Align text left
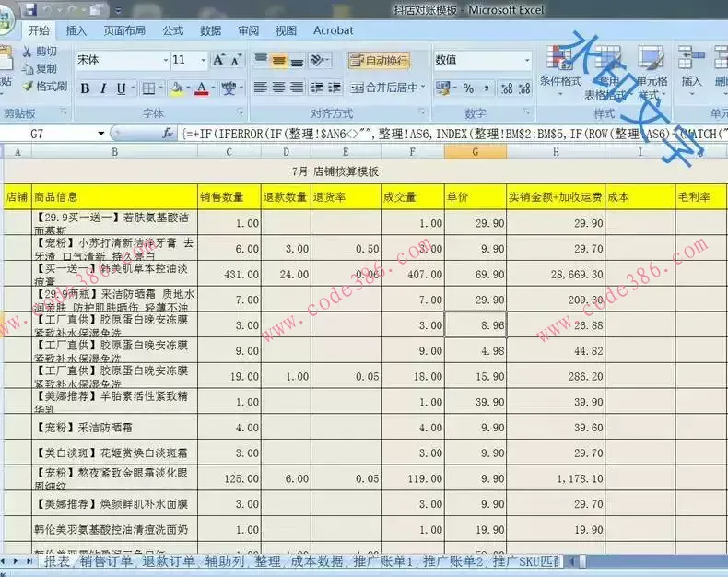 [x=261, y=88]
